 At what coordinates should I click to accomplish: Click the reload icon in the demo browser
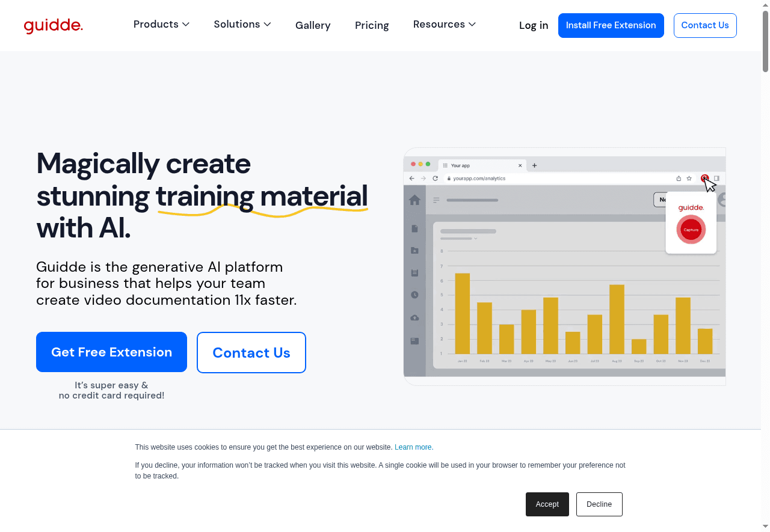[435, 179]
